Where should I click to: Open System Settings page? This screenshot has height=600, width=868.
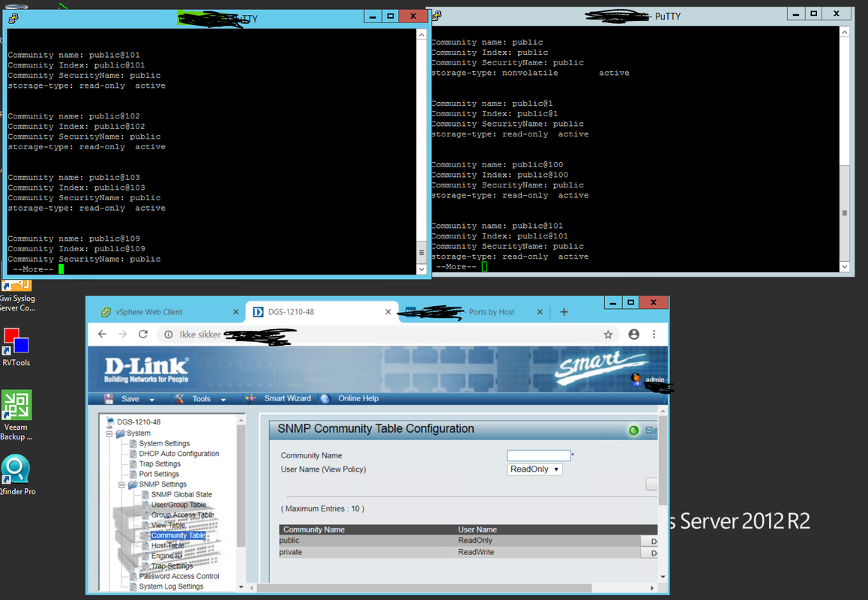pos(164,443)
